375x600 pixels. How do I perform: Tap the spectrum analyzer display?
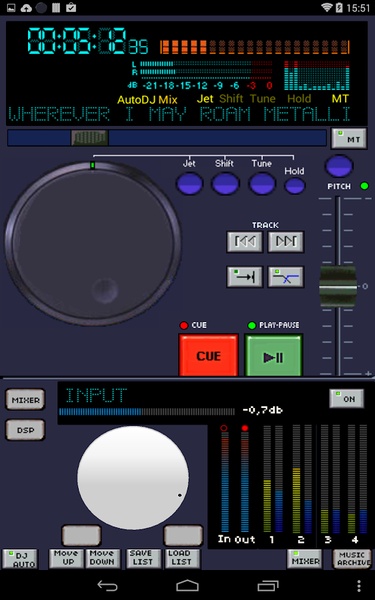pyautogui.click(x=317, y=75)
